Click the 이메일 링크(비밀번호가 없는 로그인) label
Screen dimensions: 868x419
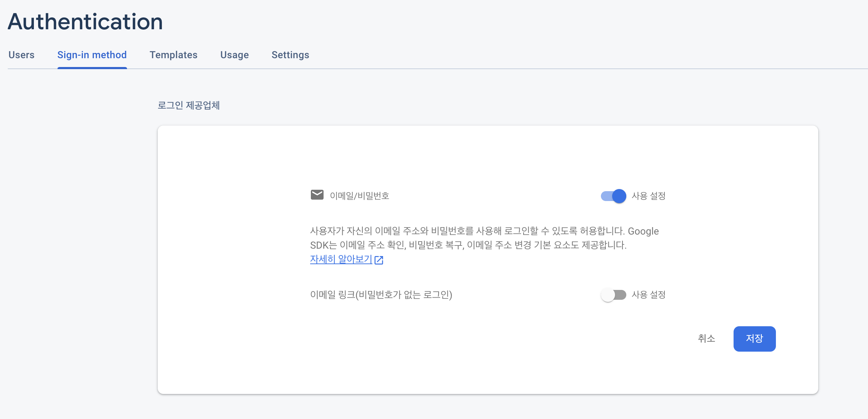pyautogui.click(x=381, y=295)
